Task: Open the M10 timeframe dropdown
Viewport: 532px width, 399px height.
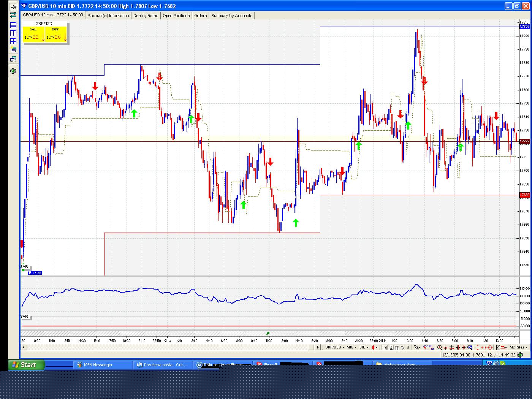Action: point(351,347)
